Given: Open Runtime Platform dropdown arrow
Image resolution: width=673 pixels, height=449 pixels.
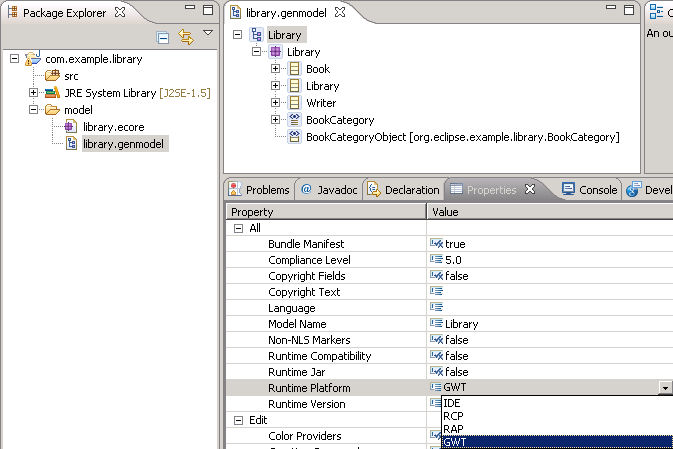Looking at the screenshot, I should [x=665, y=388].
